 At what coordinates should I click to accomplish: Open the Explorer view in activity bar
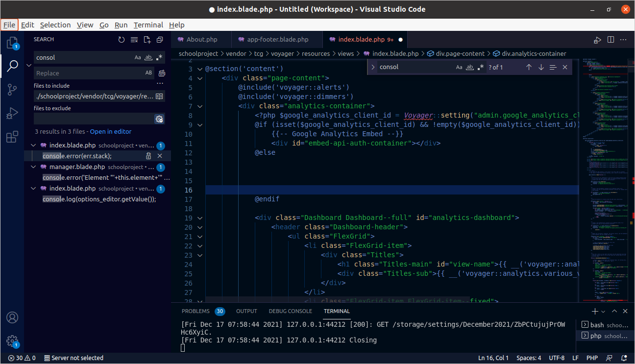pos(12,43)
